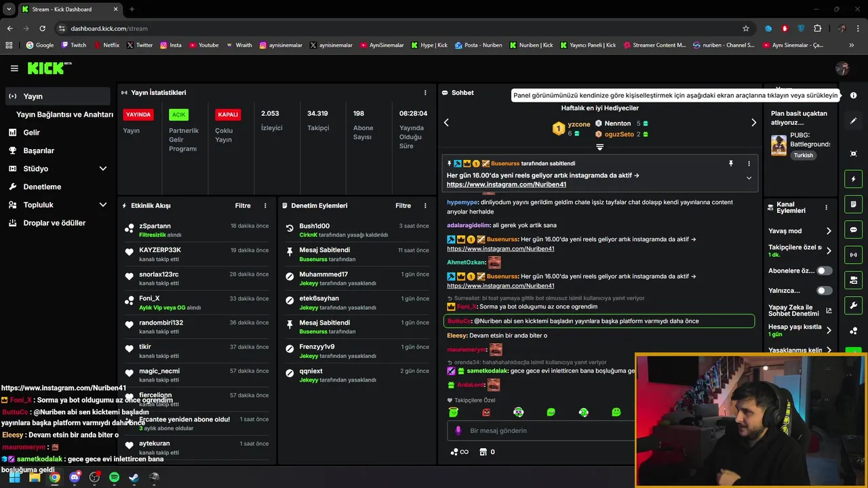Toggle the lightning bolt widget on right toolbar
The image size is (868, 488).
(x=853, y=179)
